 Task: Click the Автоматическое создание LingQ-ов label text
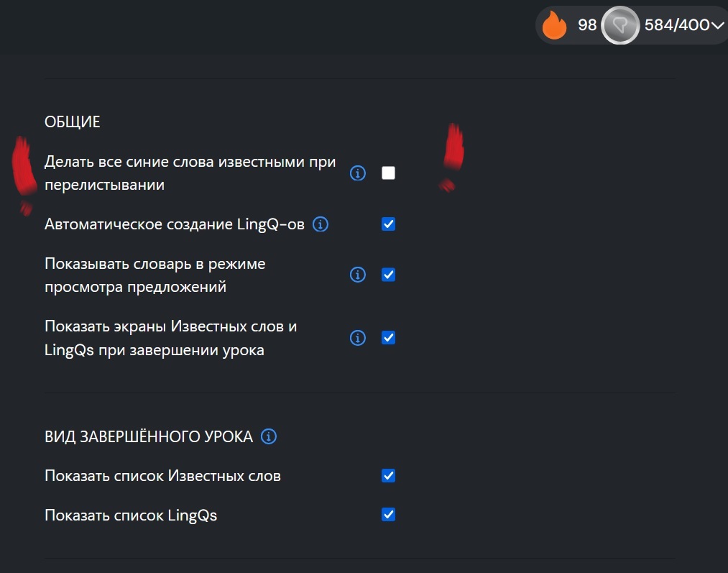[175, 224]
